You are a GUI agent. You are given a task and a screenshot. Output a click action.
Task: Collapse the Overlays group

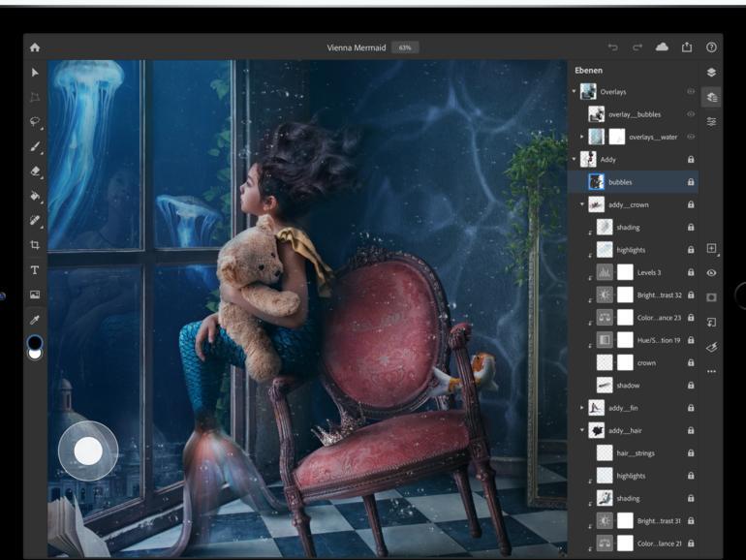(575, 91)
